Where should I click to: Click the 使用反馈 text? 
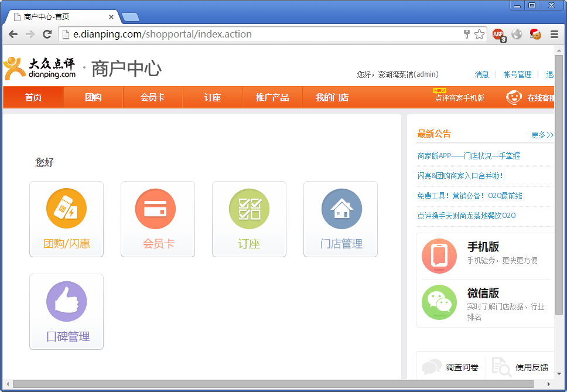pos(532,367)
